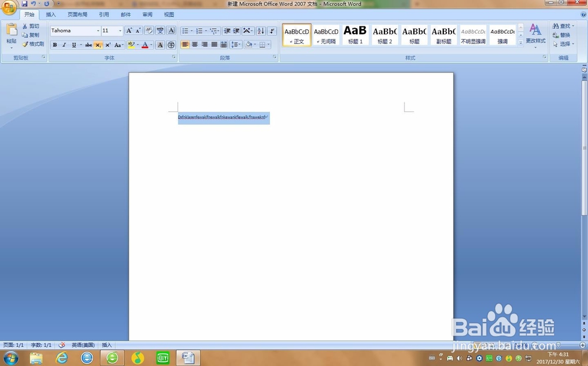Shrink font size button
588x366 pixels.
[x=138, y=31]
